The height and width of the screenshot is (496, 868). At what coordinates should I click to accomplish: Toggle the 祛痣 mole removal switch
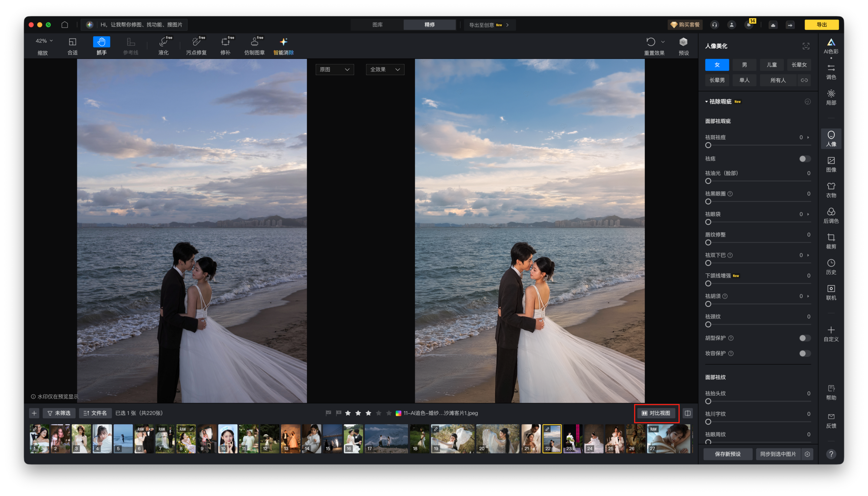(805, 159)
